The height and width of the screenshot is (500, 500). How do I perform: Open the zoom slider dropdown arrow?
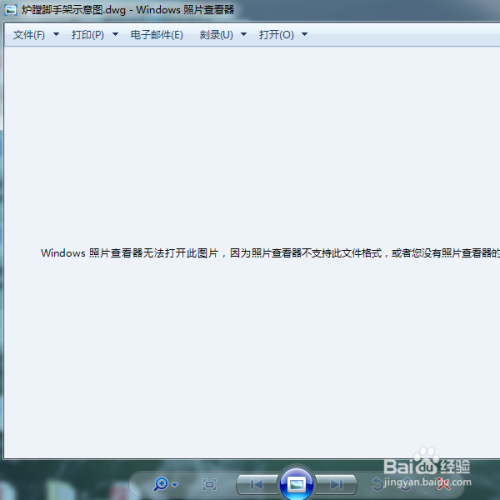[x=175, y=485]
